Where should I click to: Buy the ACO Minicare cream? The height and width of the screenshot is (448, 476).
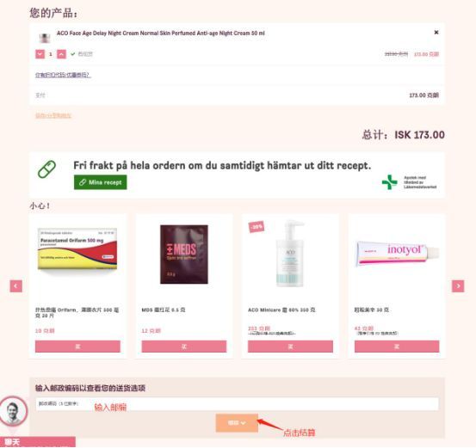tap(290, 347)
